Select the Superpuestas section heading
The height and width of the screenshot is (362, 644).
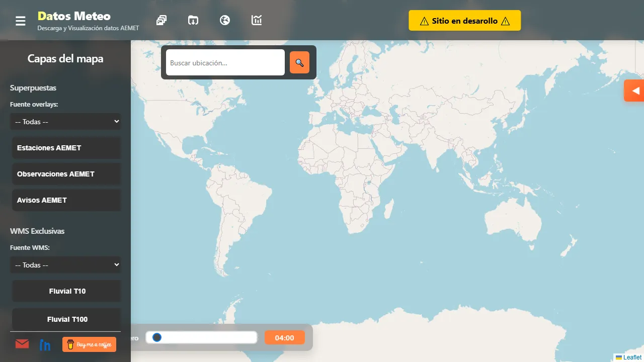33,87
